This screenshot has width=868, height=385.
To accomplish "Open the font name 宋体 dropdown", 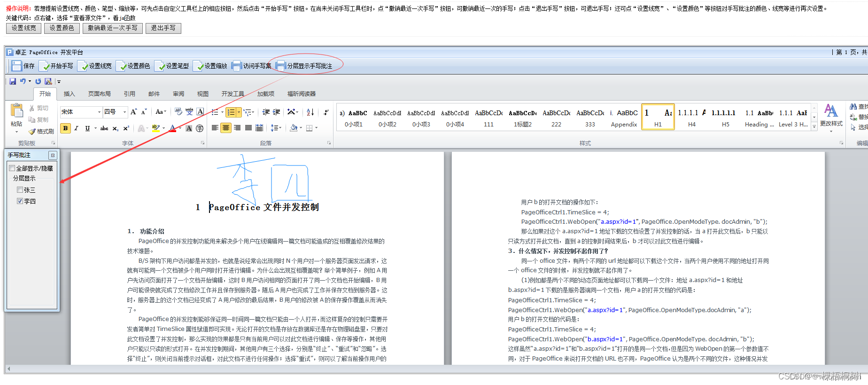I will 99,112.
